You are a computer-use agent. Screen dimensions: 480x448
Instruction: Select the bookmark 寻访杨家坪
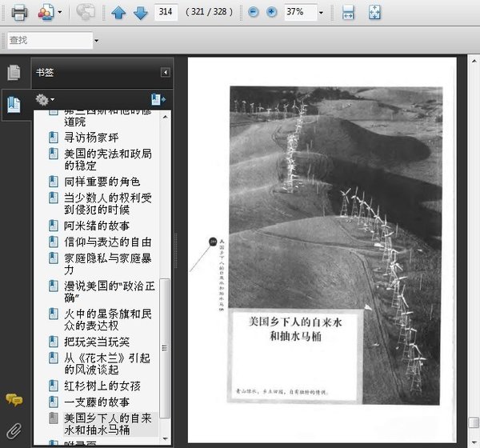point(92,138)
